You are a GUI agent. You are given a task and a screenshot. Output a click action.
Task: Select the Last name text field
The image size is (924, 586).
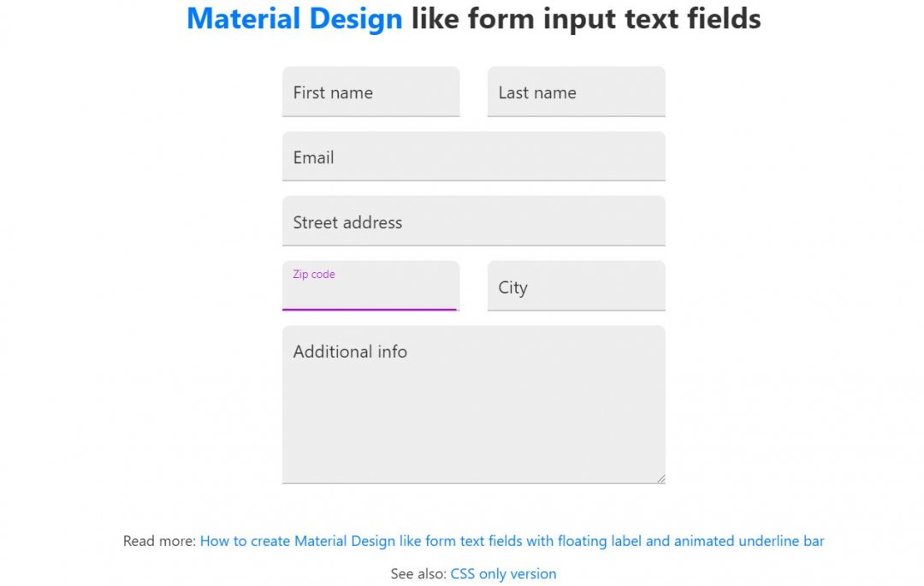point(576,92)
